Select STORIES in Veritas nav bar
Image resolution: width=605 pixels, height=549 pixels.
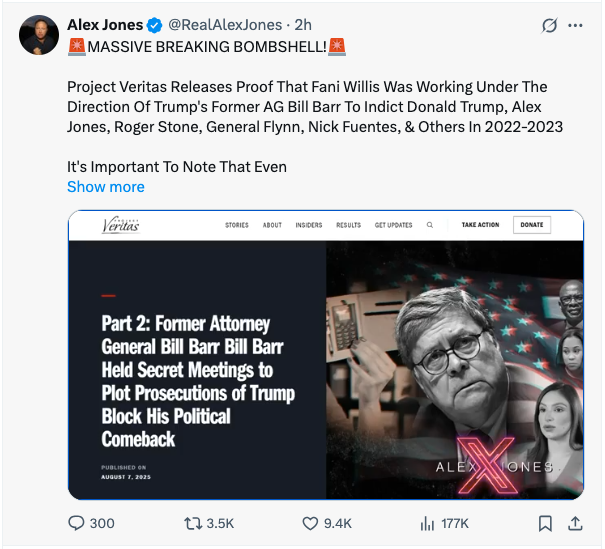[x=237, y=225]
